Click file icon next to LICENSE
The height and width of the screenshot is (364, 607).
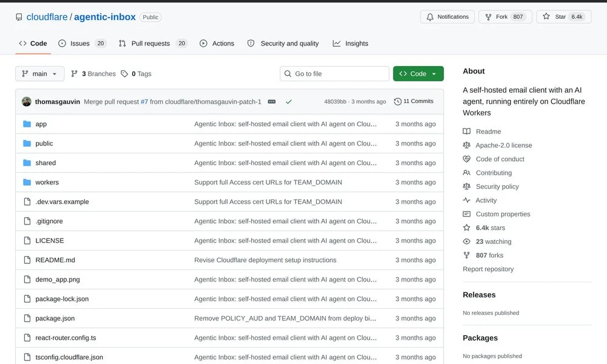27,241
